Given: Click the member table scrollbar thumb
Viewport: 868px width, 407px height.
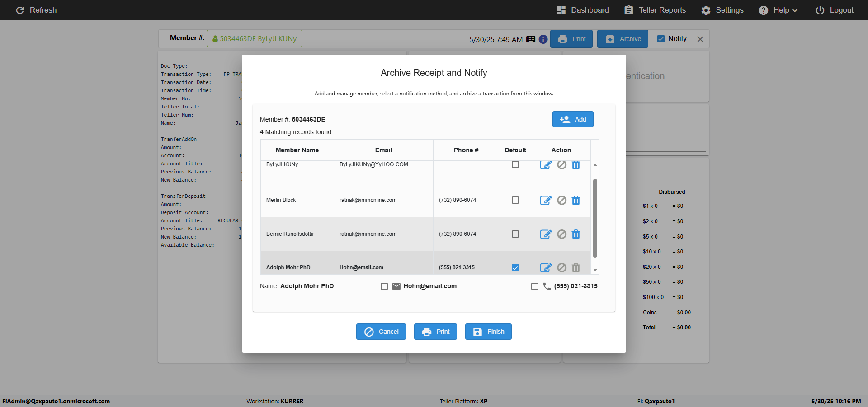Looking at the screenshot, I should (595, 218).
